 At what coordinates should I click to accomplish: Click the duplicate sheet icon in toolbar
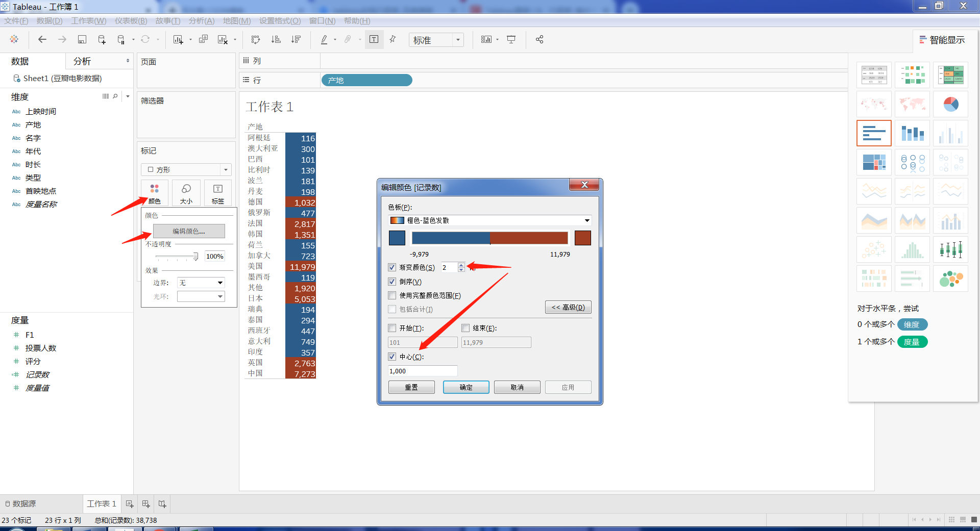coord(203,39)
